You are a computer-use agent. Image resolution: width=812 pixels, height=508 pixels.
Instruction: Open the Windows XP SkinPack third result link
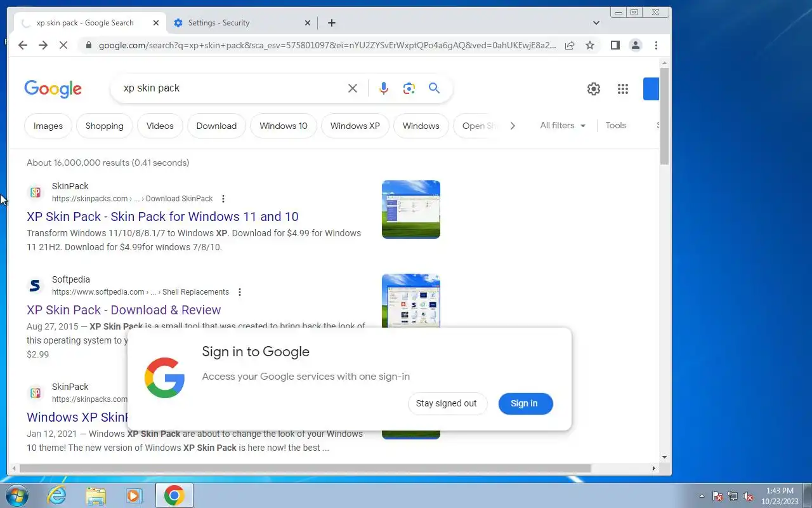(x=77, y=417)
